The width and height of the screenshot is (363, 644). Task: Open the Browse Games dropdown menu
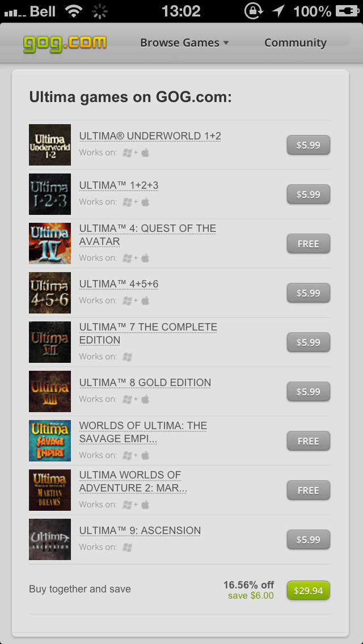184,43
